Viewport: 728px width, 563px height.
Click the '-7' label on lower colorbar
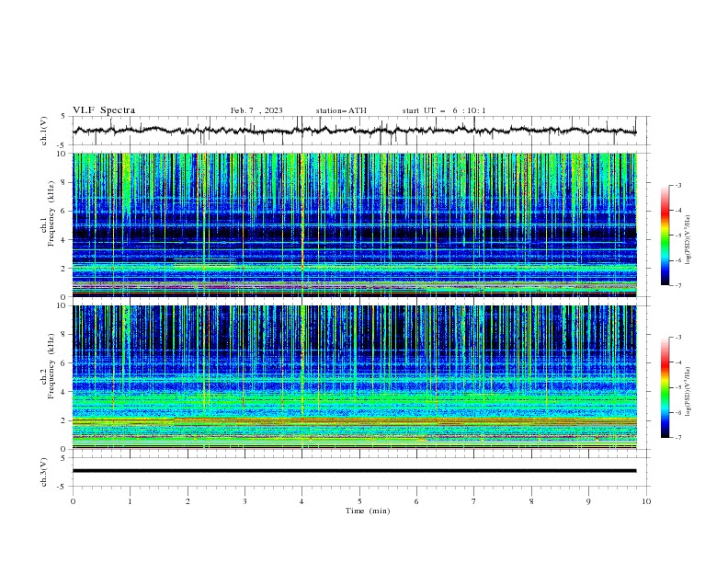[x=677, y=438]
